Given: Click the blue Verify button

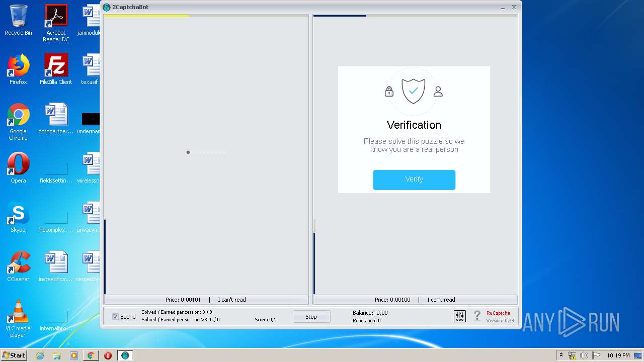Looking at the screenshot, I should pos(414,179).
